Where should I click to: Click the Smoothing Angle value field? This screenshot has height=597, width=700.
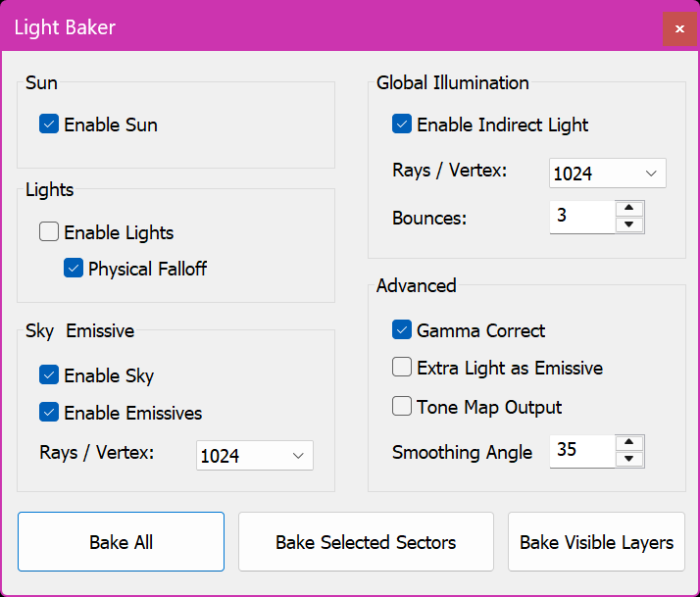[582, 451]
